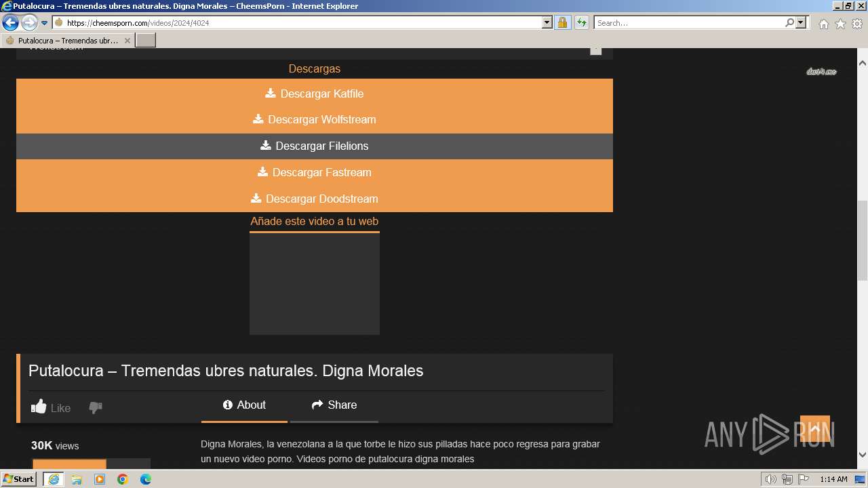Image resolution: width=868 pixels, height=488 pixels.
Task: Open File Explorer from the taskbar
Action: point(77,479)
